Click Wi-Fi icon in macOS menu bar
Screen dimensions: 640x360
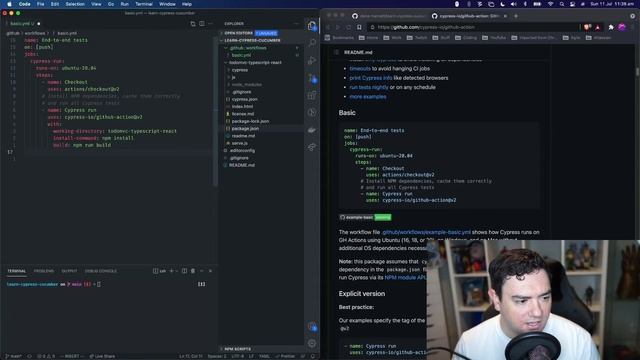click(x=550, y=4)
